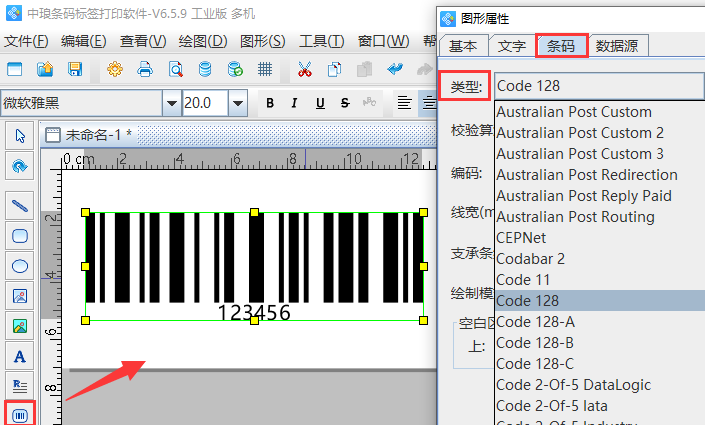Switch to the 条码 tab

pos(561,45)
